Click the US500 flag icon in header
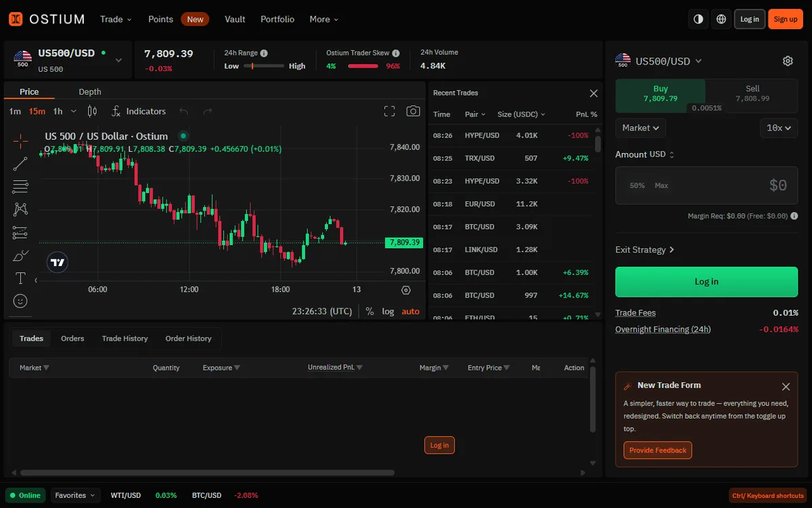This screenshot has height=508, width=812. (23, 59)
